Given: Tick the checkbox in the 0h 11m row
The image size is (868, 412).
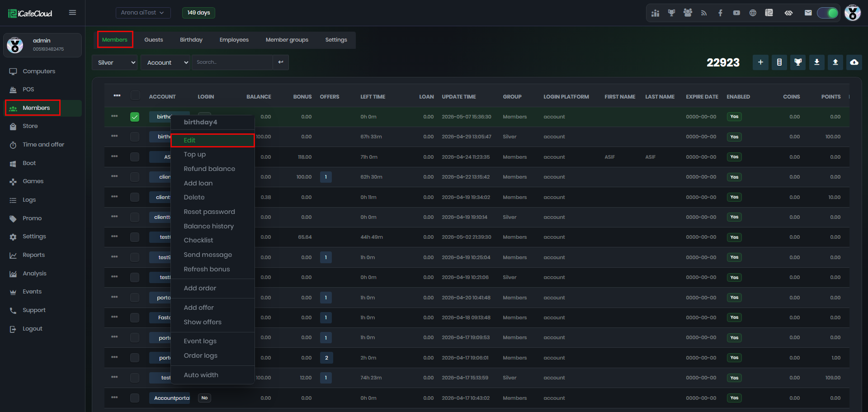Looking at the screenshot, I should [x=135, y=197].
